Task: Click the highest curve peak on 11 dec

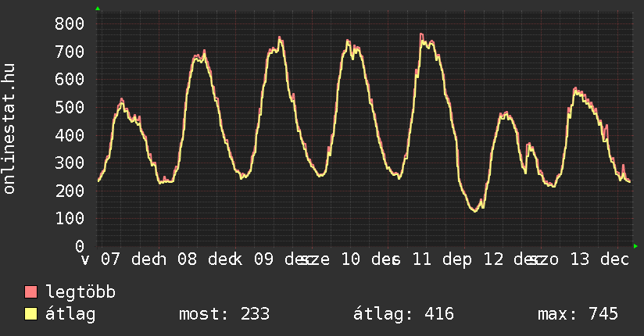Action: click(420, 35)
